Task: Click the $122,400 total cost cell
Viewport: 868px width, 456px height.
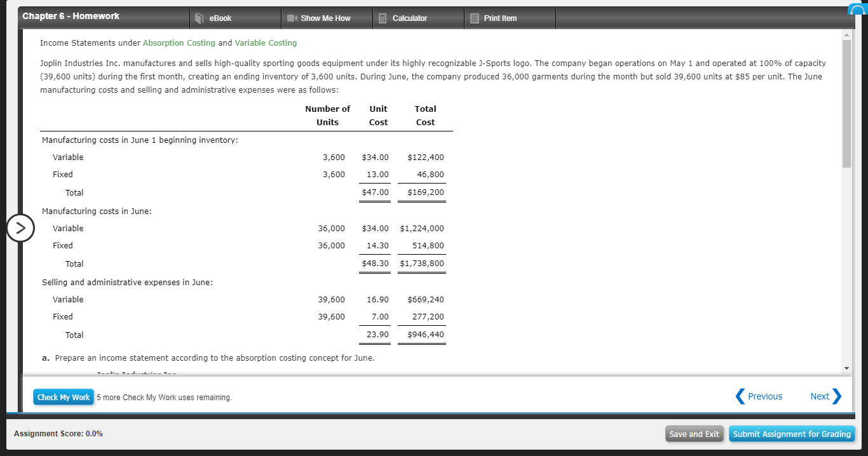Action: tap(425, 157)
